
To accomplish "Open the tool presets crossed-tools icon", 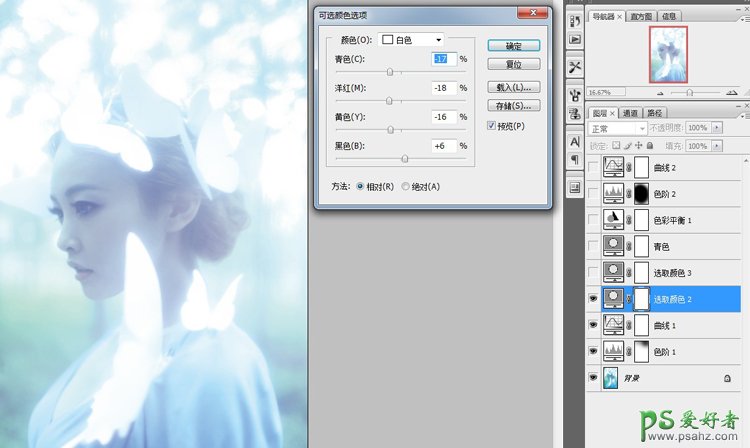I will [575, 67].
